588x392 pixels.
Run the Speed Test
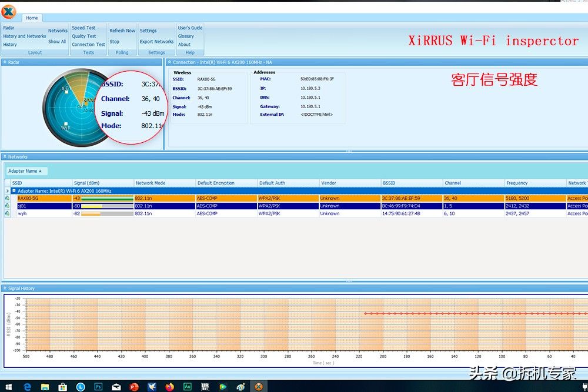coord(83,28)
